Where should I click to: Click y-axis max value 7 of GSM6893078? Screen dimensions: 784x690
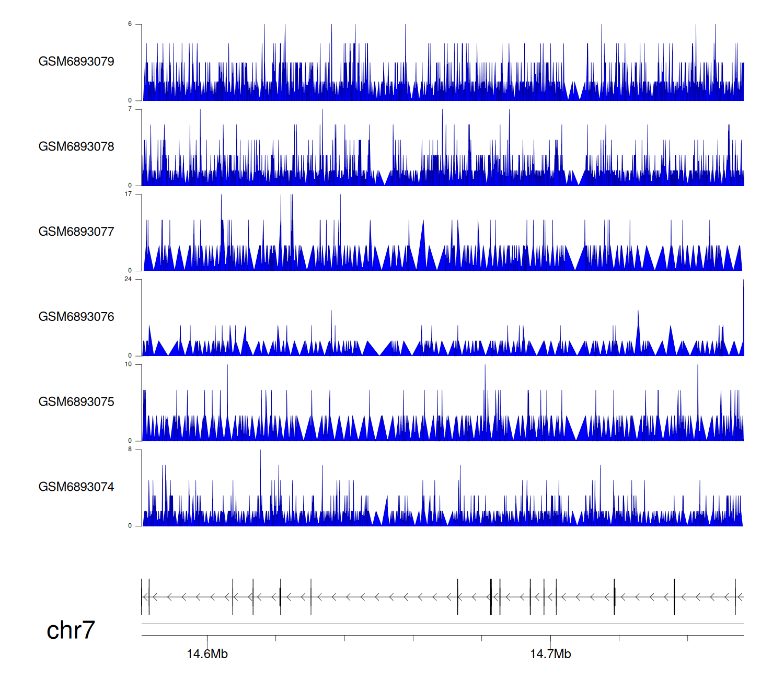coord(130,109)
